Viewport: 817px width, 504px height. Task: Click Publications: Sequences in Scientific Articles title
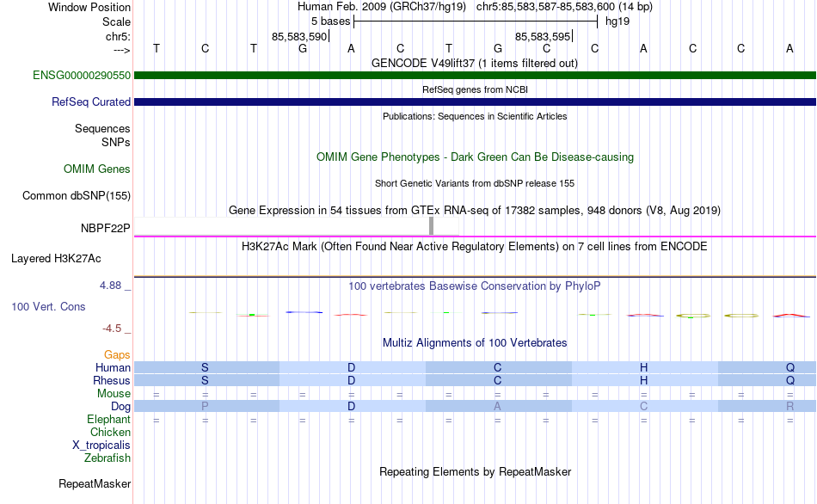point(475,116)
